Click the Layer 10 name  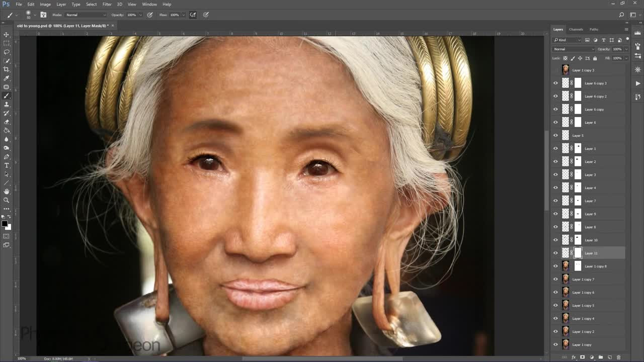(x=591, y=240)
